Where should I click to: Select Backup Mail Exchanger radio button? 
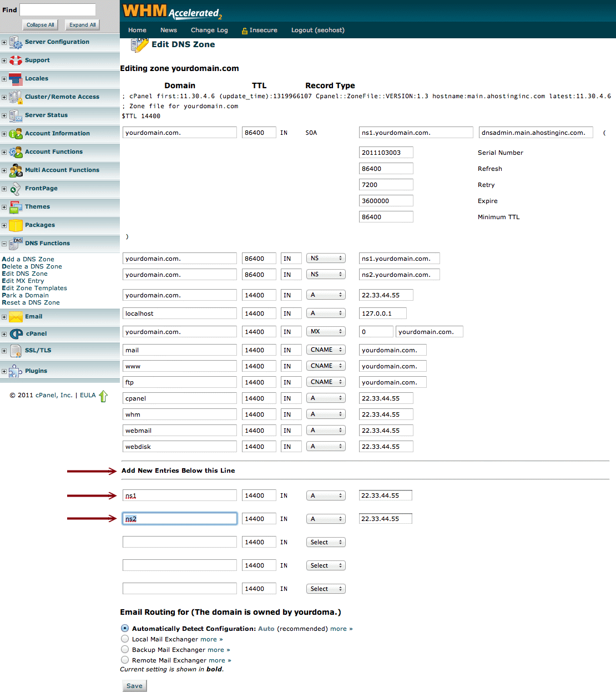125,649
